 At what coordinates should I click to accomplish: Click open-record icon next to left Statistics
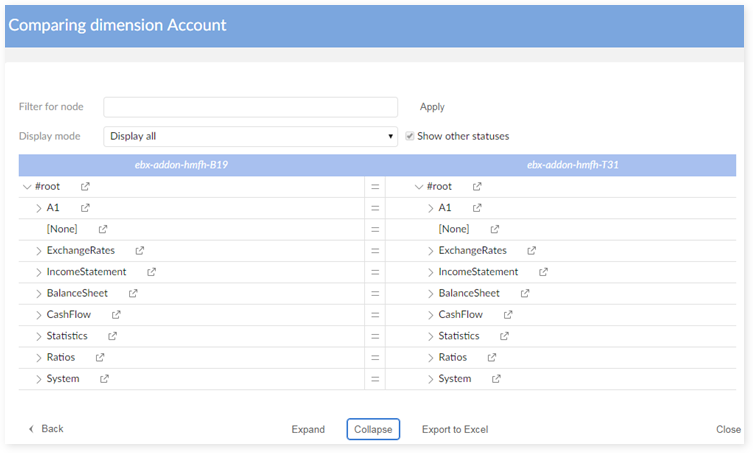click(112, 336)
